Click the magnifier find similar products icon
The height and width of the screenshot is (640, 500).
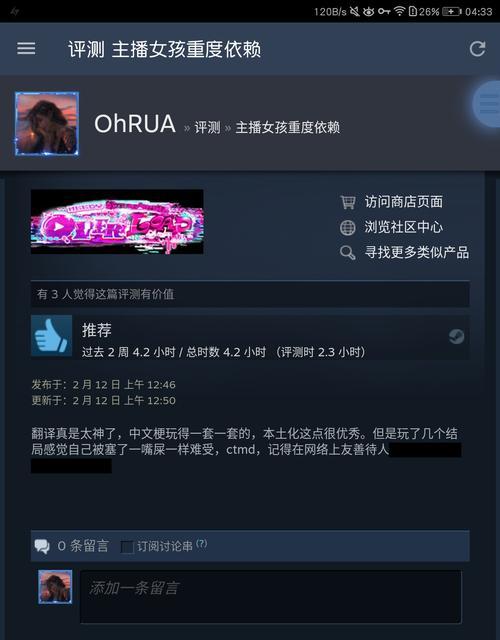(347, 253)
